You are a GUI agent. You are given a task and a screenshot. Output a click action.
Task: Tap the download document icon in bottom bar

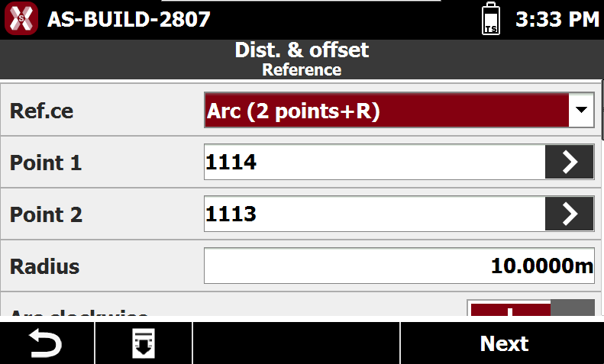pos(144,343)
